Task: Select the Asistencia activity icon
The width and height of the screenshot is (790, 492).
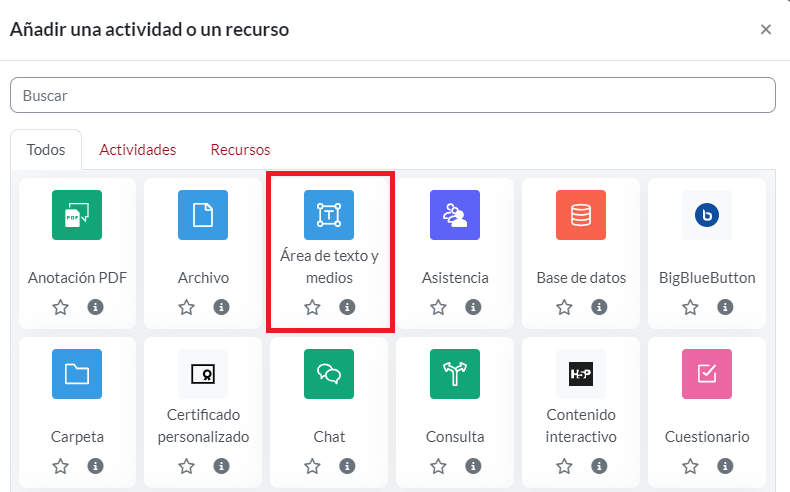Action: [x=455, y=214]
